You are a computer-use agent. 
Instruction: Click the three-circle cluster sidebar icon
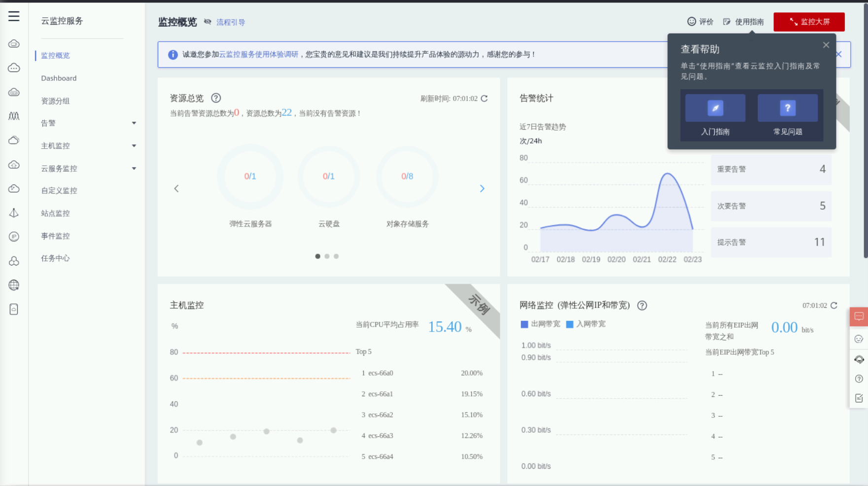(14, 261)
